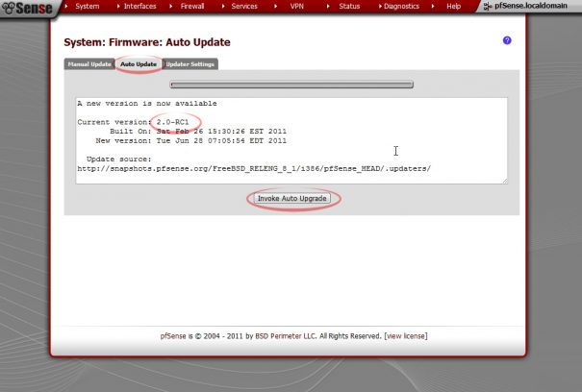The image size is (582, 392).
Task: Open the BSD Perimeter LLC link
Action: [285, 336]
